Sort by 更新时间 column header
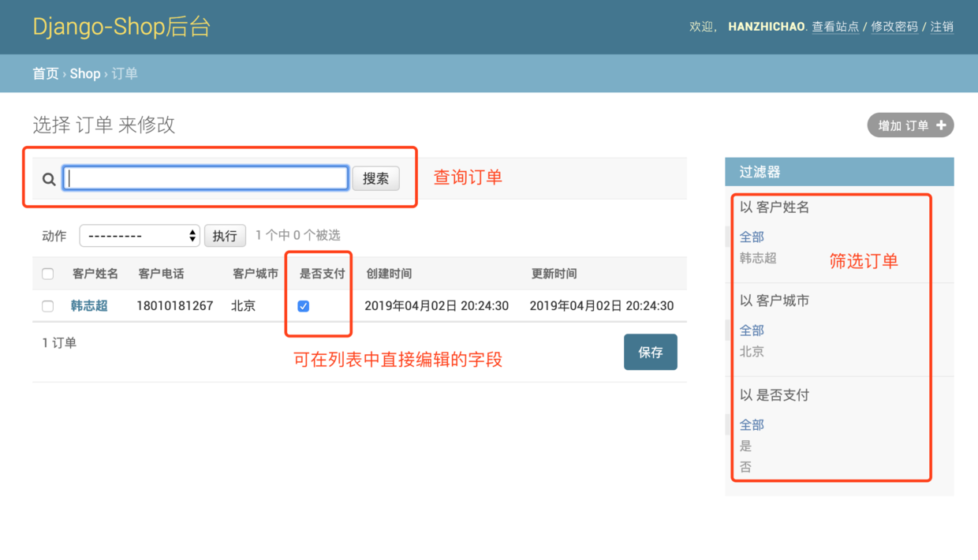The height and width of the screenshot is (560, 978). point(554,274)
